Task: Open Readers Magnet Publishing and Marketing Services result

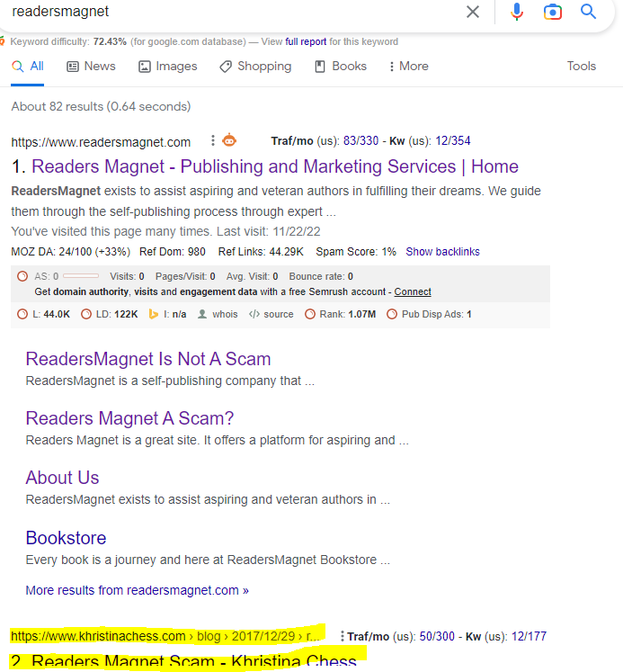Action: click(x=275, y=166)
